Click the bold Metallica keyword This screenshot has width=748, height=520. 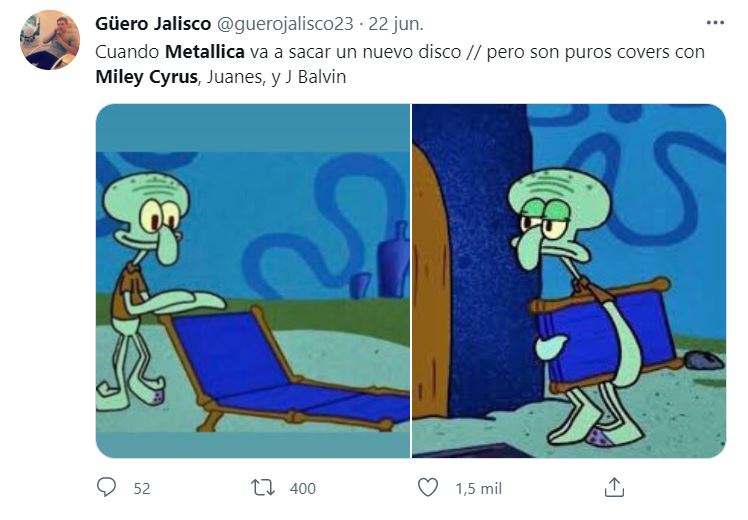(x=205, y=52)
